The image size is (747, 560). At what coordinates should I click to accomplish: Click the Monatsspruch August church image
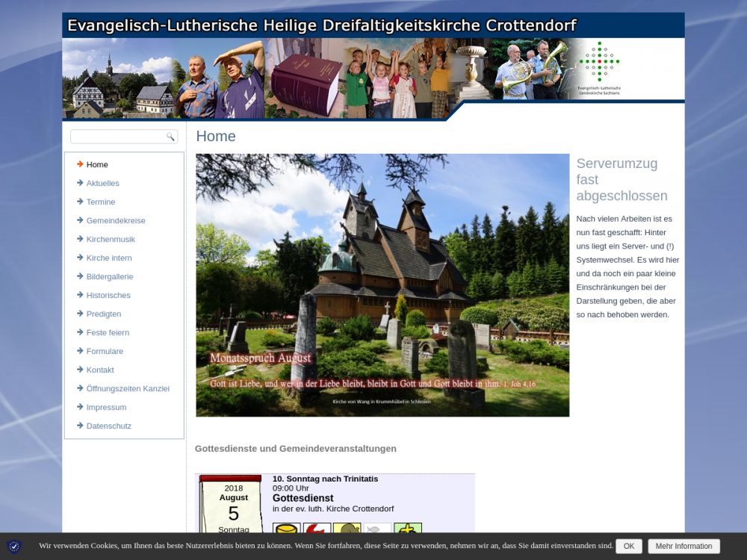[382, 284]
